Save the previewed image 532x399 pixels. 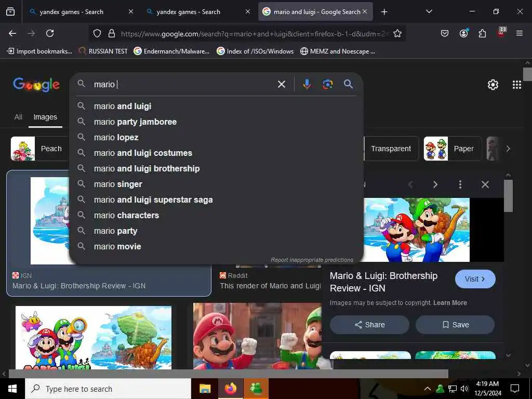tap(455, 325)
